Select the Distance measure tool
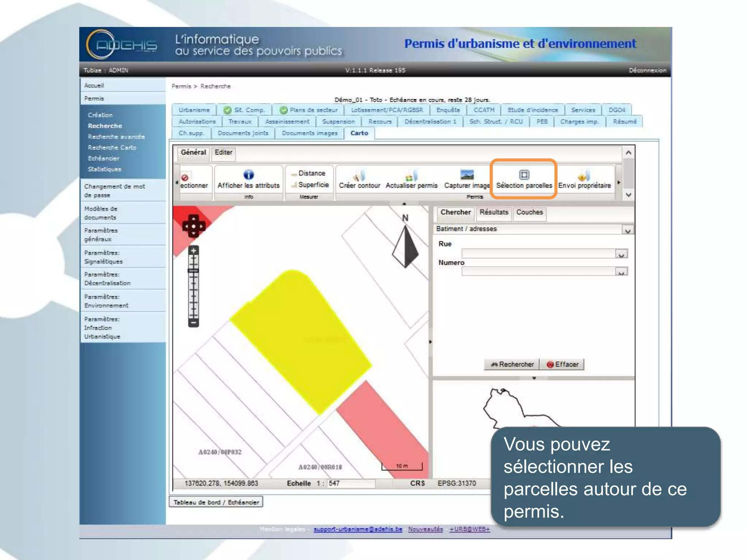Screen dimensions: 747x560 click(x=311, y=173)
